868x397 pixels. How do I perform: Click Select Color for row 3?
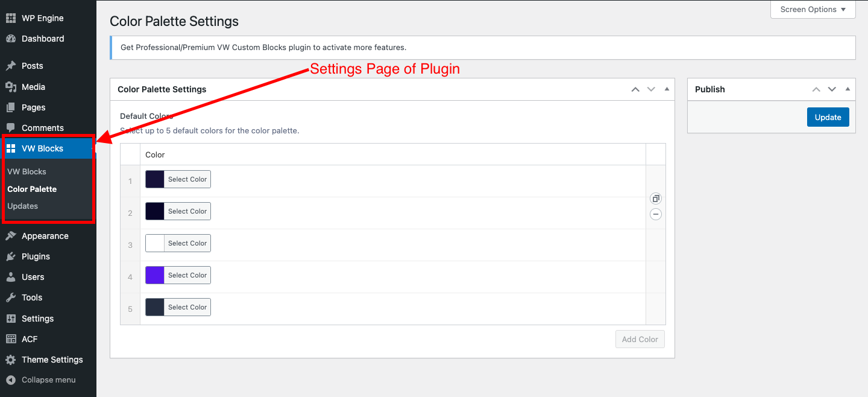click(187, 243)
